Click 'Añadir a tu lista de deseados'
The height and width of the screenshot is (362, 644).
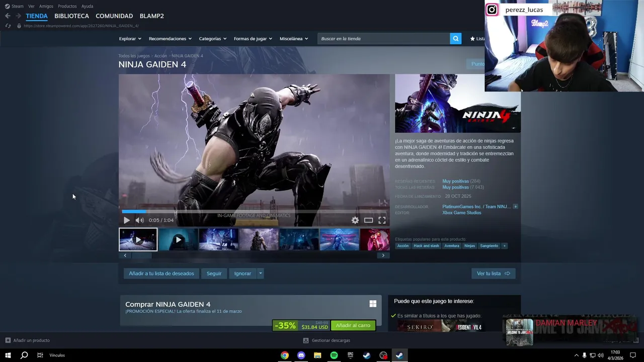162,274
